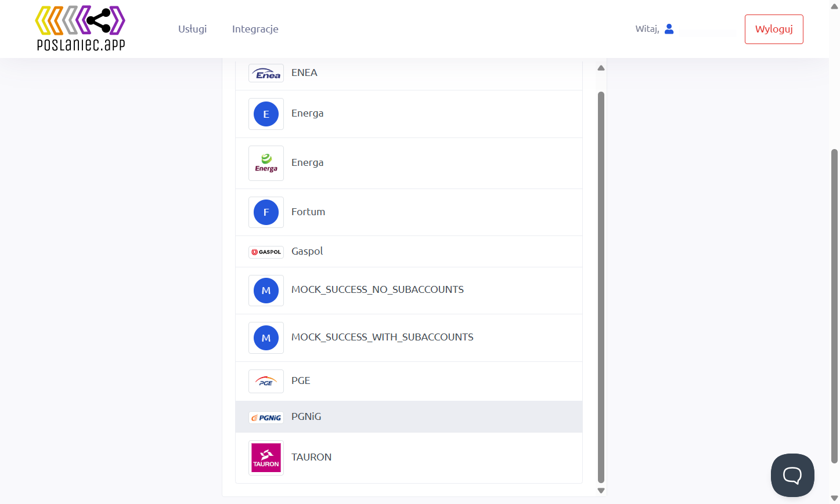Click the pink TAURON logo icon
The width and height of the screenshot is (840, 504).
(x=266, y=458)
